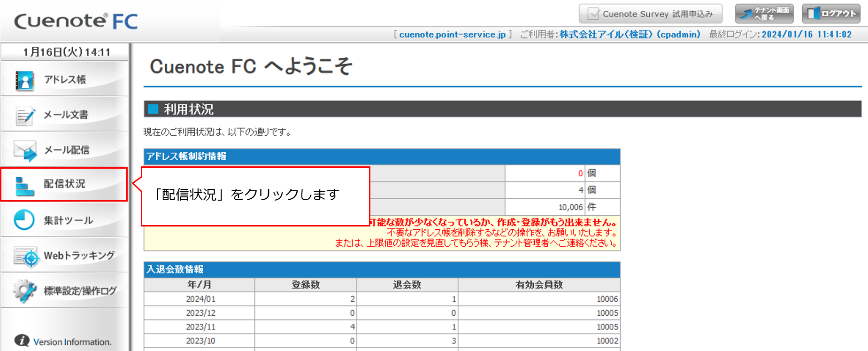Open the 配信状況 menu label

tap(64, 184)
